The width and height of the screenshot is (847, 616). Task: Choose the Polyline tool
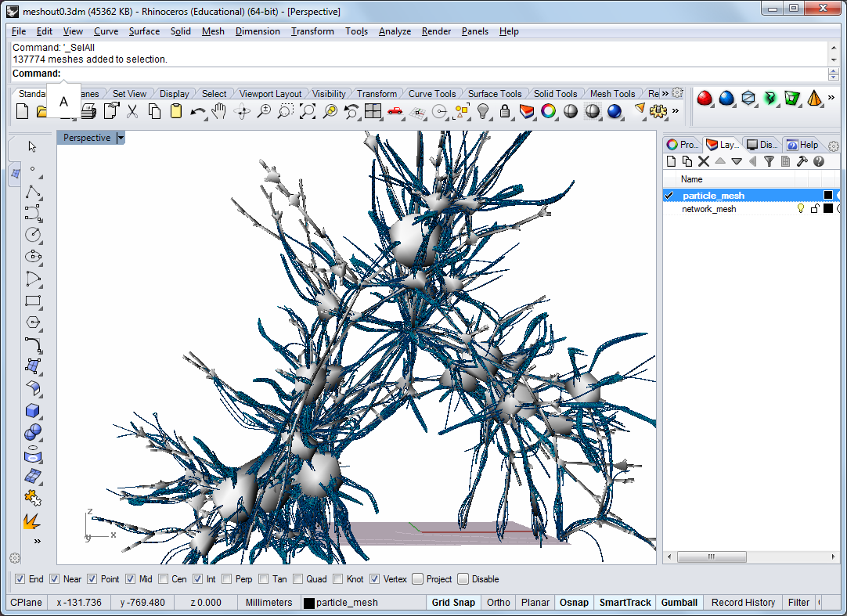pos(33,192)
